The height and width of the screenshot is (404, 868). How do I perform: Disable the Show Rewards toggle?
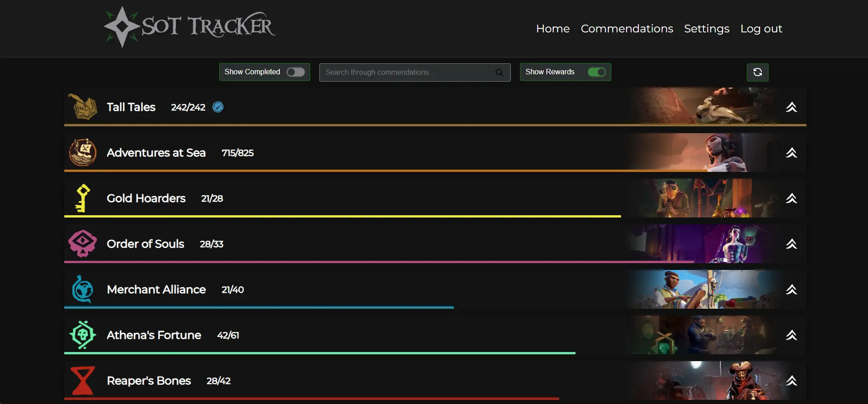coord(596,72)
